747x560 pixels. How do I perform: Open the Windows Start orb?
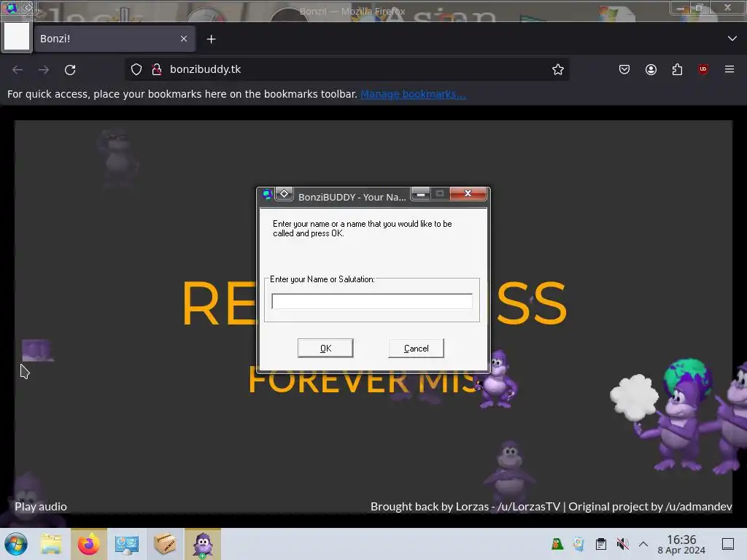pos(16,544)
